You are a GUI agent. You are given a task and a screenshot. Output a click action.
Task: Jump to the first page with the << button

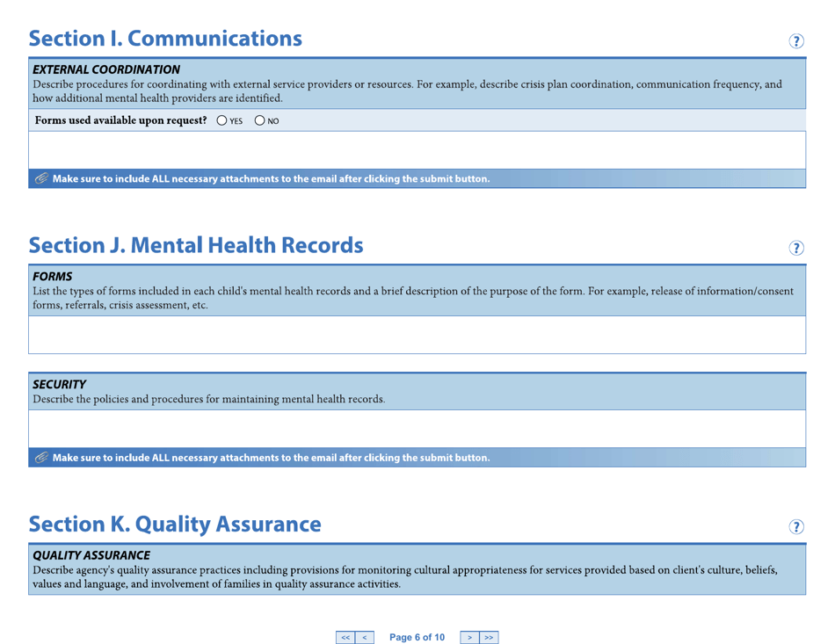tap(345, 637)
